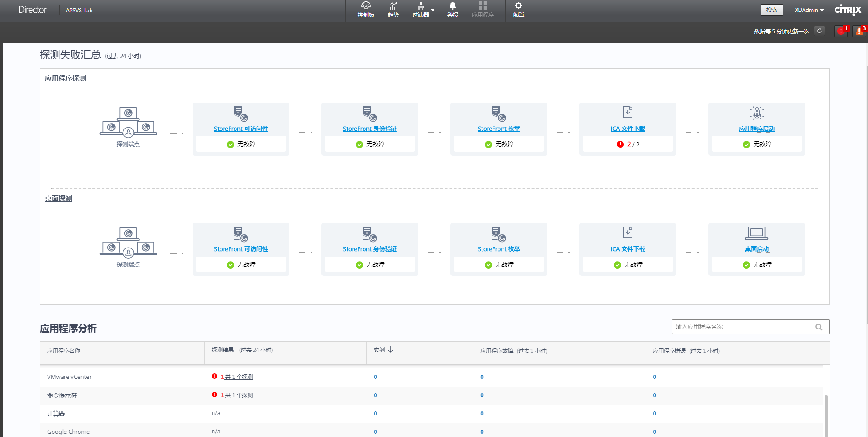Click the 桌面启动 link

point(757,249)
